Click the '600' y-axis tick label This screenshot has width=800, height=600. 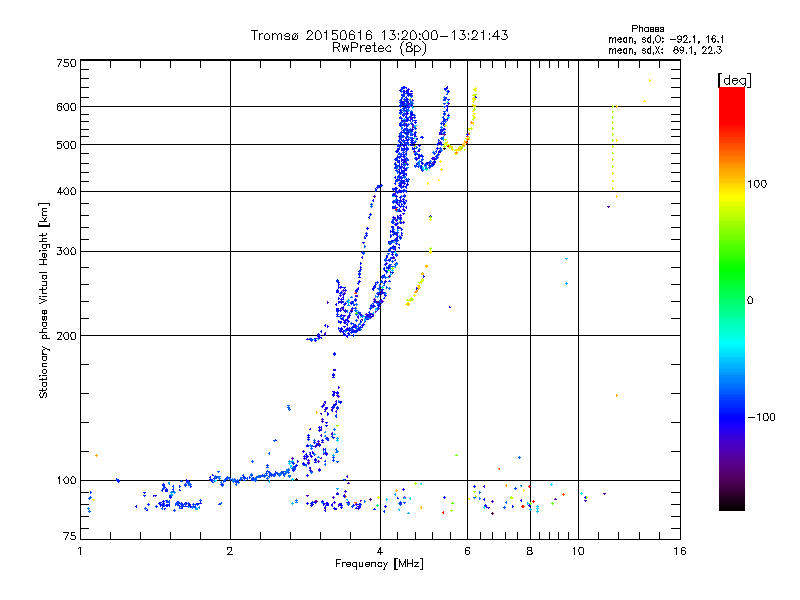(x=66, y=107)
